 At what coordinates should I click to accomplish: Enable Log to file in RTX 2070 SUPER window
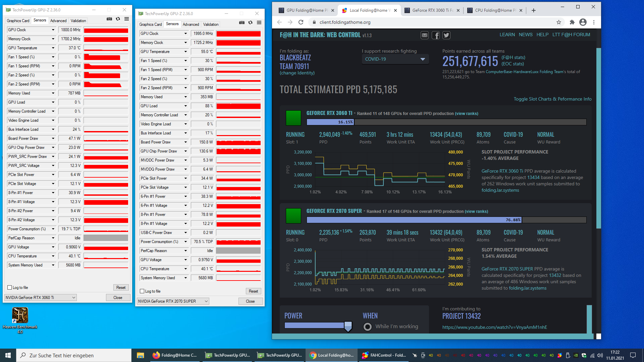[142, 291]
